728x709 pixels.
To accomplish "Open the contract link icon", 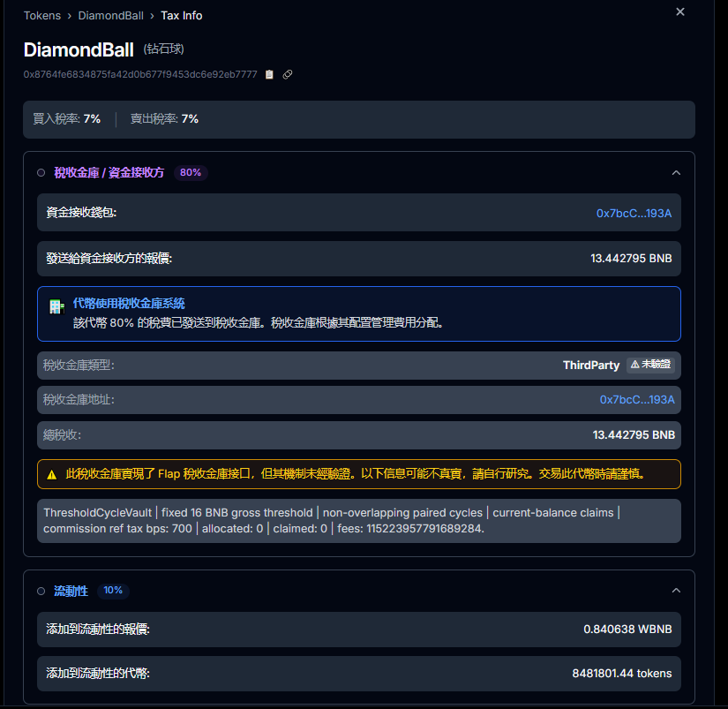I will pyautogui.click(x=288, y=74).
